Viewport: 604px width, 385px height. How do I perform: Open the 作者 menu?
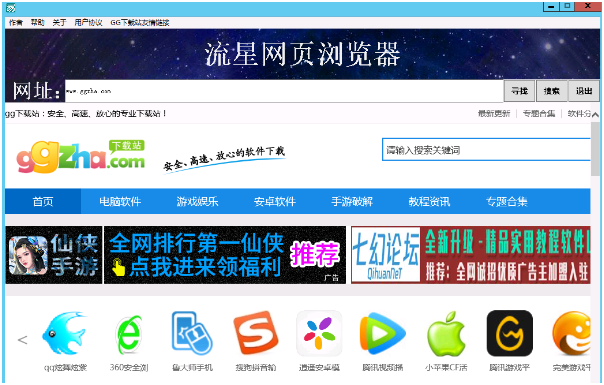[x=16, y=23]
